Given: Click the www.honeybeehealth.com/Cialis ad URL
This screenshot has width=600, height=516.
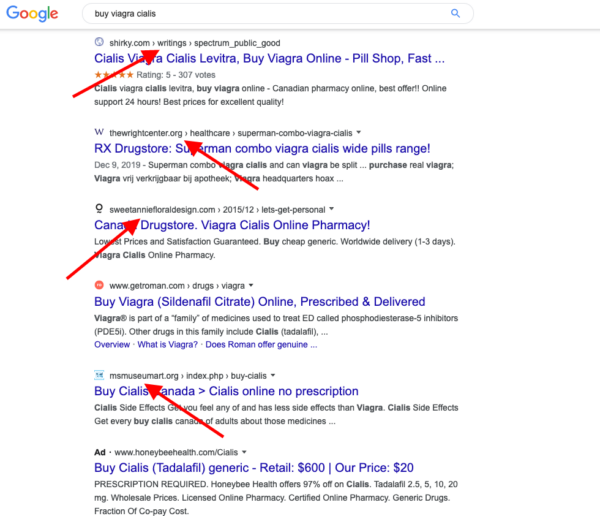Looking at the screenshot, I should tap(176, 452).
